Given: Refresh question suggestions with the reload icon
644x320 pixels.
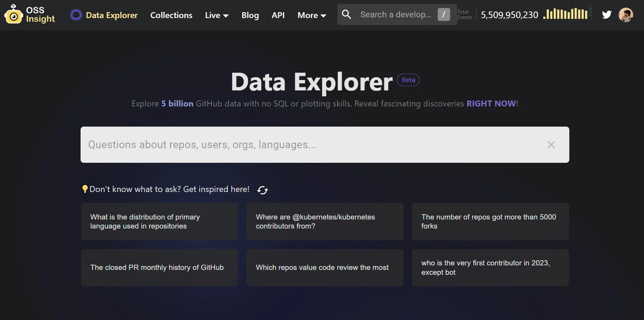Looking at the screenshot, I should [262, 190].
